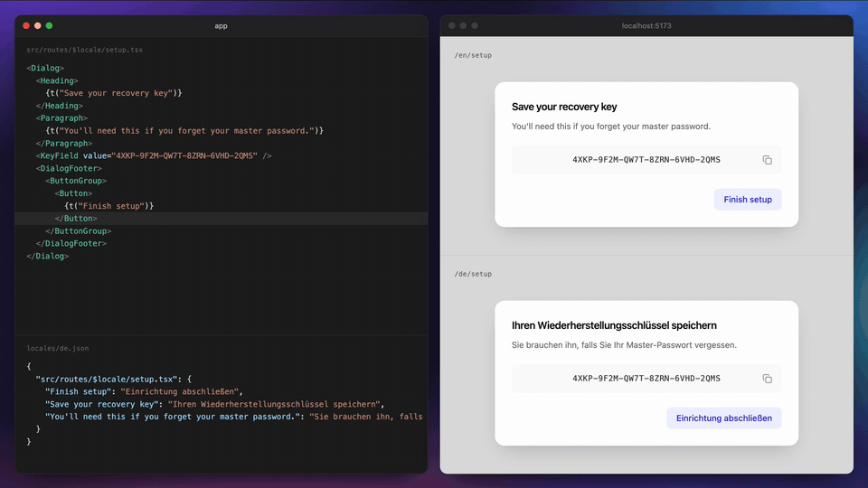
Task: Click the opening <Paragraph> tag line
Action: [x=62, y=117]
